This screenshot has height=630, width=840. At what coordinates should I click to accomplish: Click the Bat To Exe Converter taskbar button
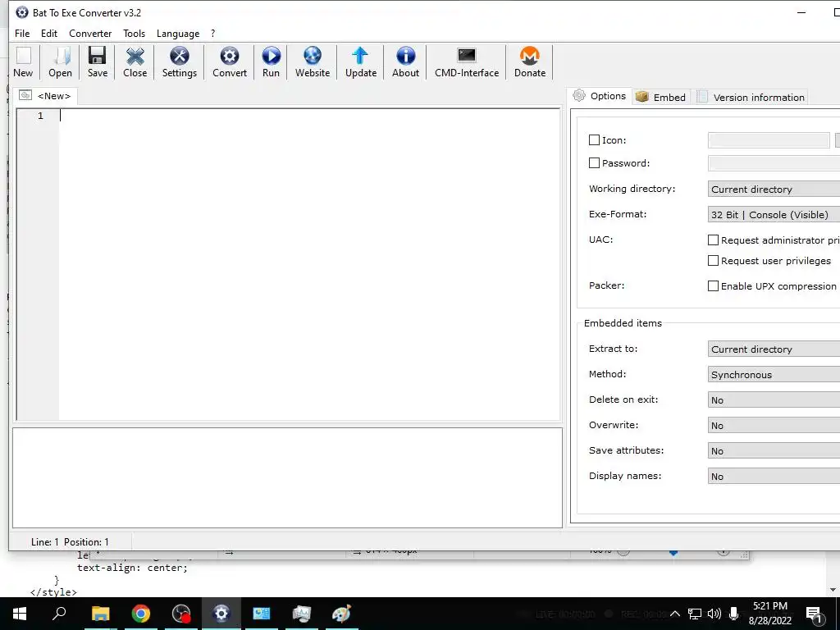(221, 614)
